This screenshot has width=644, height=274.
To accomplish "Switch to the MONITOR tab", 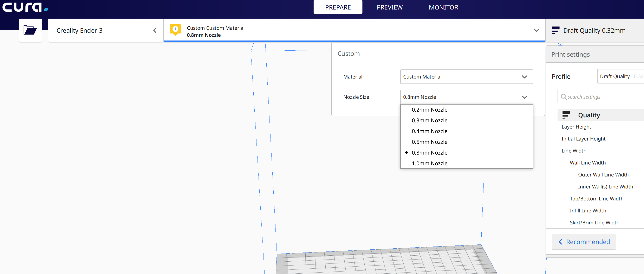I will (443, 7).
